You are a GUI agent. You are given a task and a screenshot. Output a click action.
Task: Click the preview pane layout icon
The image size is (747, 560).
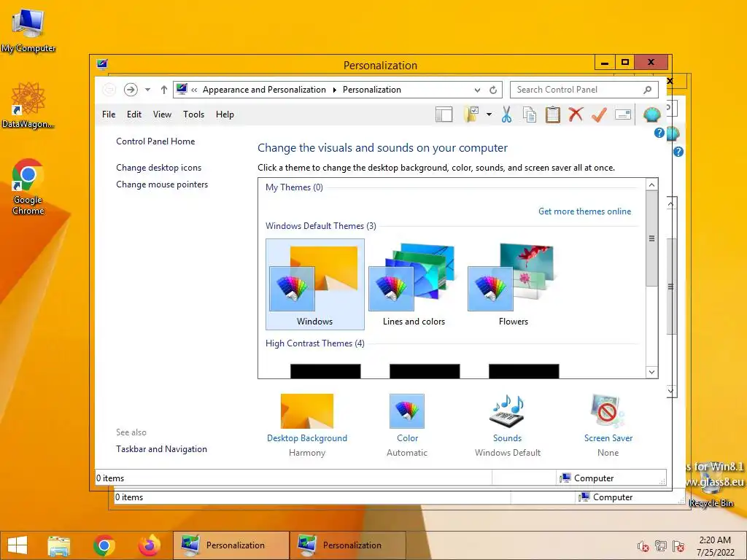(x=444, y=114)
